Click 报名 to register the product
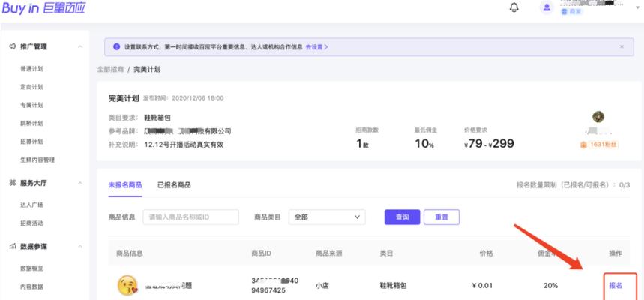644x300 pixels. (616, 285)
